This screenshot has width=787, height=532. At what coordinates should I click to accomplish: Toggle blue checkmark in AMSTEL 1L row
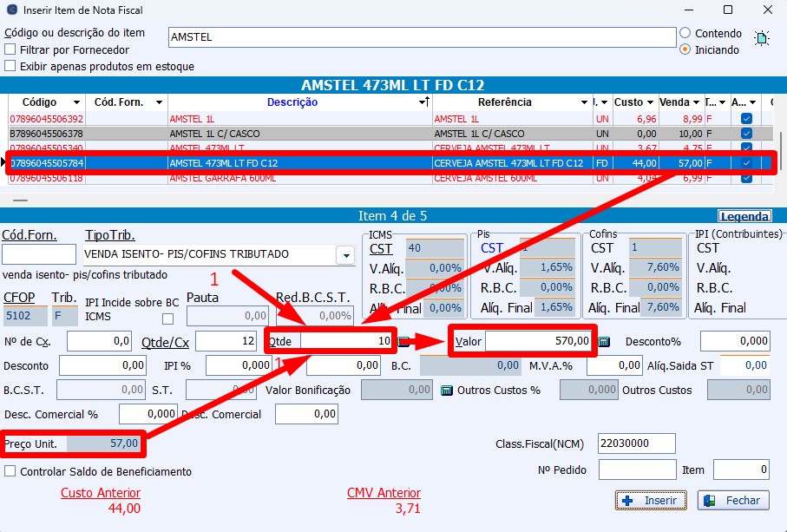[745, 119]
